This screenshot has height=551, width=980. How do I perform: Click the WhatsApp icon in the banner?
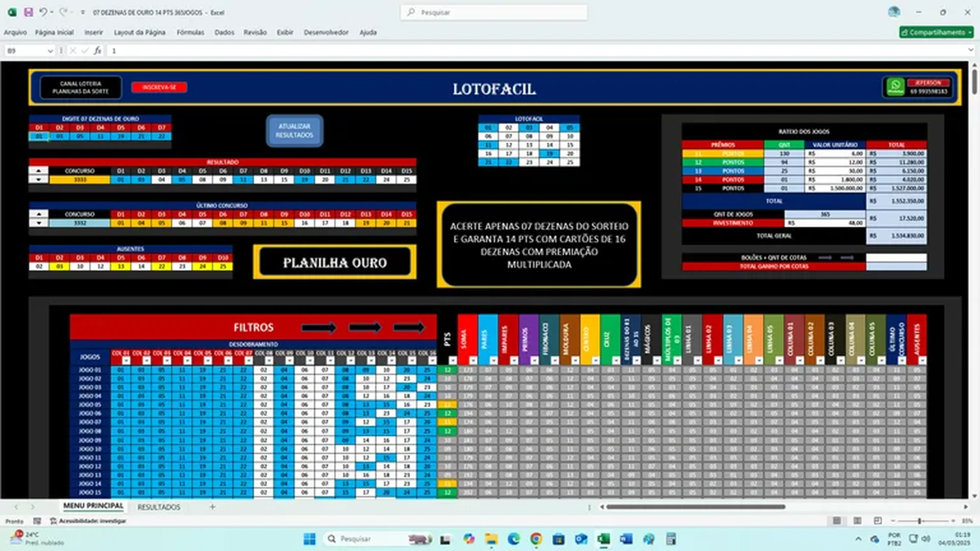[896, 87]
